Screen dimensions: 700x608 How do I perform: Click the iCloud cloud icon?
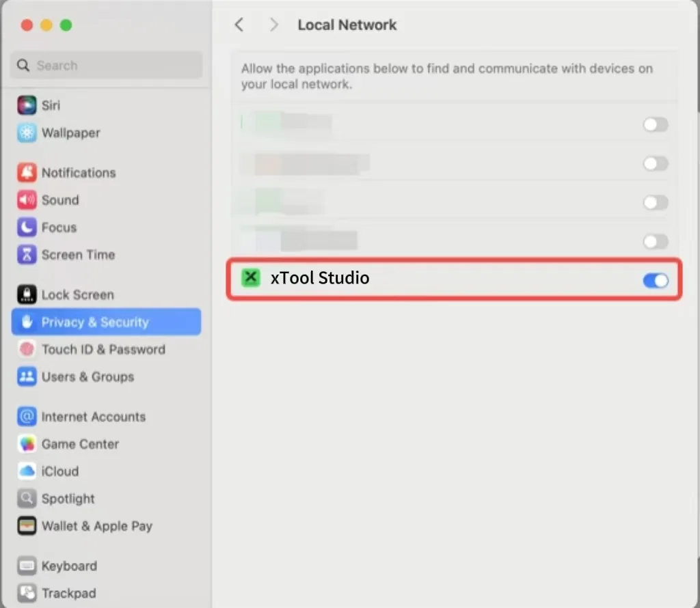click(27, 471)
